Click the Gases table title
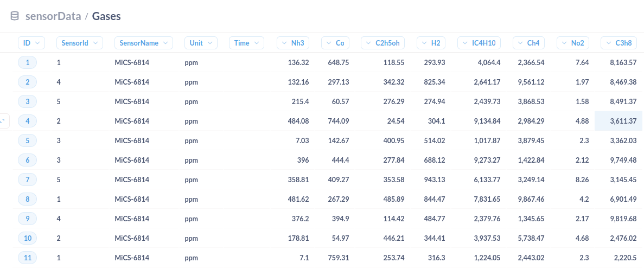644x269 pixels. click(106, 16)
